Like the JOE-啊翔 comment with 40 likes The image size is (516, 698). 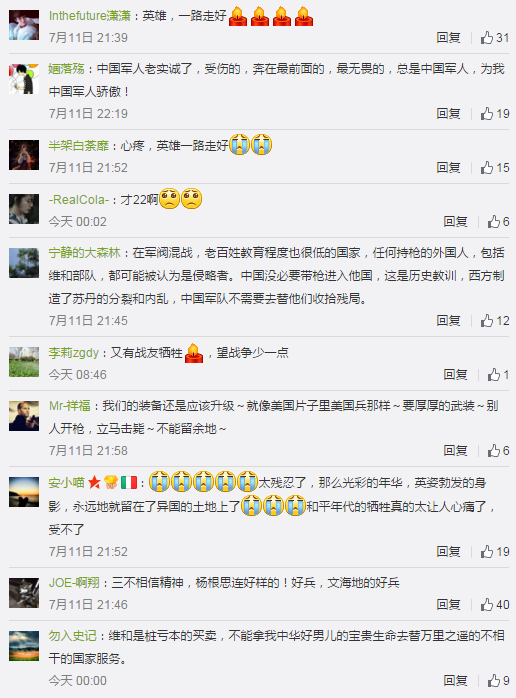487,605
